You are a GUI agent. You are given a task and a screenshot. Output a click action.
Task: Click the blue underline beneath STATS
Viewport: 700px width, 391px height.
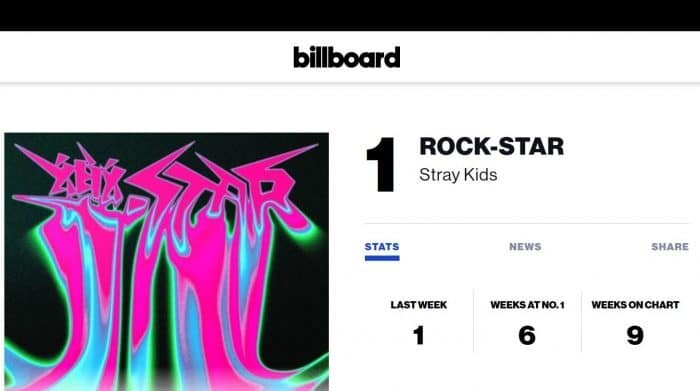click(382, 258)
